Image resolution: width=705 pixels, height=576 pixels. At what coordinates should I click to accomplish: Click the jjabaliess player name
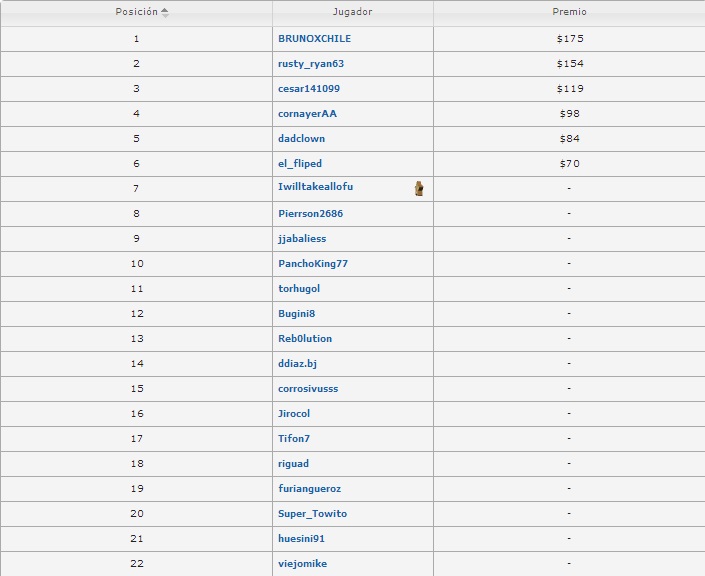pyautogui.click(x=302, y=239)
